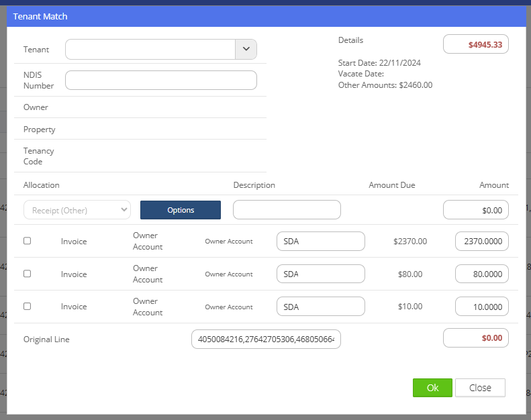
Task: Click the red $0.00 remaining total field
Action: 476,337
